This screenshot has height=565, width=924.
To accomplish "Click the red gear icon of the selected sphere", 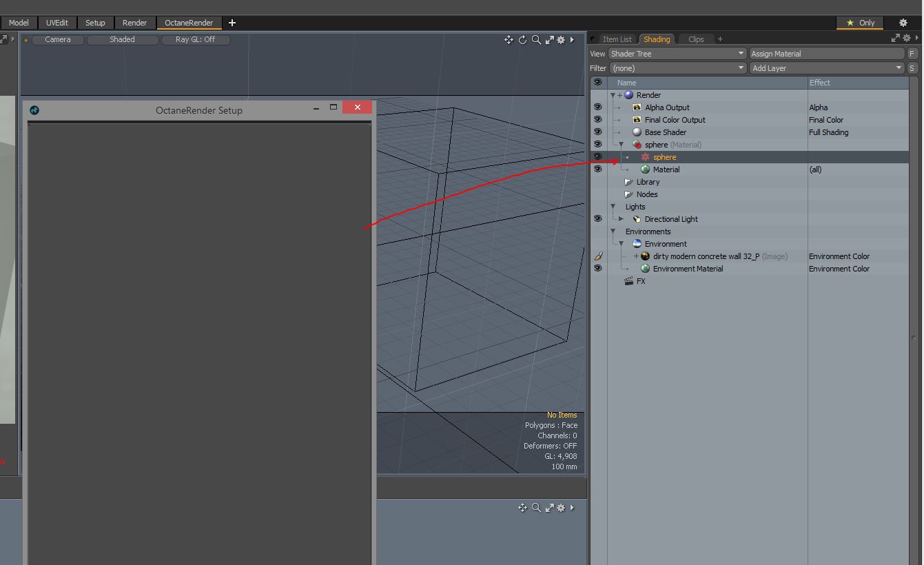I will tap(645, 157).
